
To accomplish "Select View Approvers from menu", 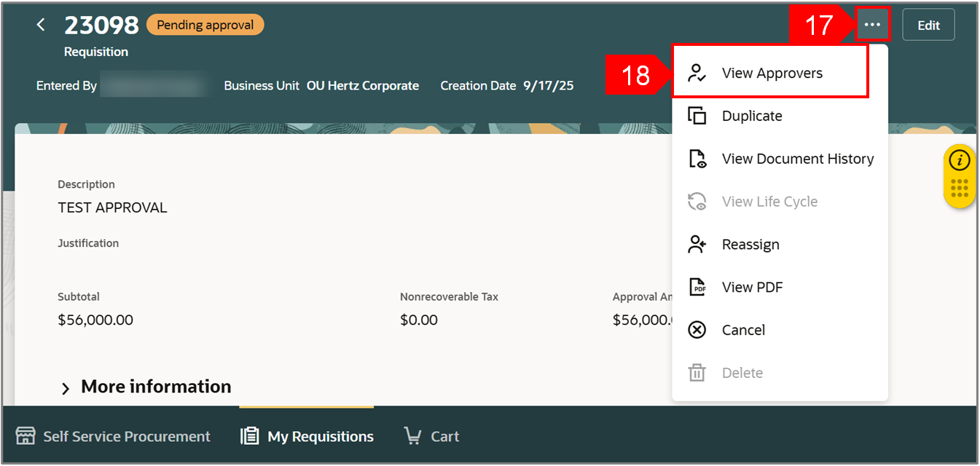I will click(772, 73).
